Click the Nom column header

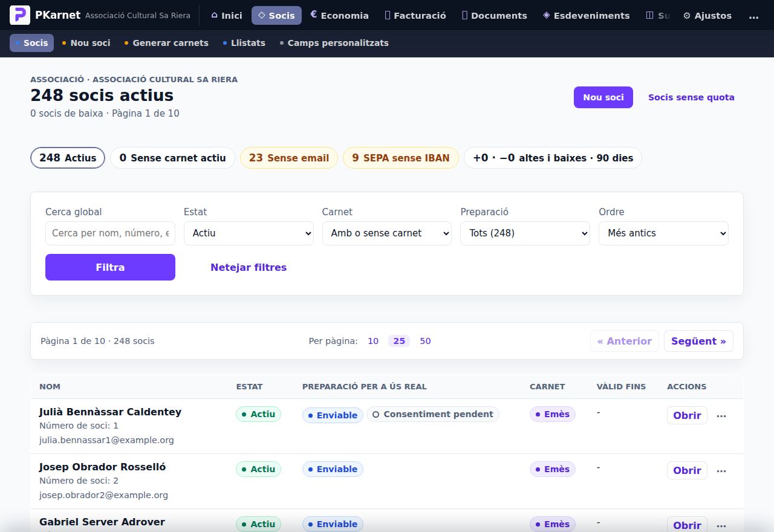point(50,386)
